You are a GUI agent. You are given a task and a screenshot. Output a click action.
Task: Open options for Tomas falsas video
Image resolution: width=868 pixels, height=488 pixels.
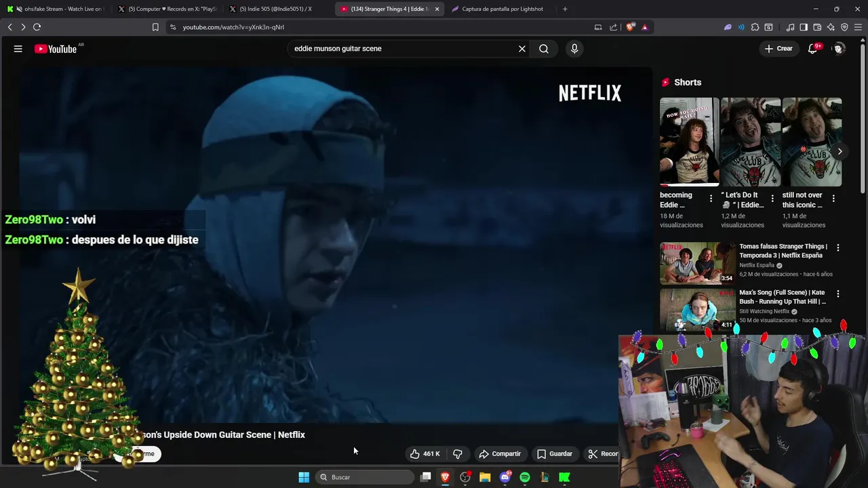[838, 248]
